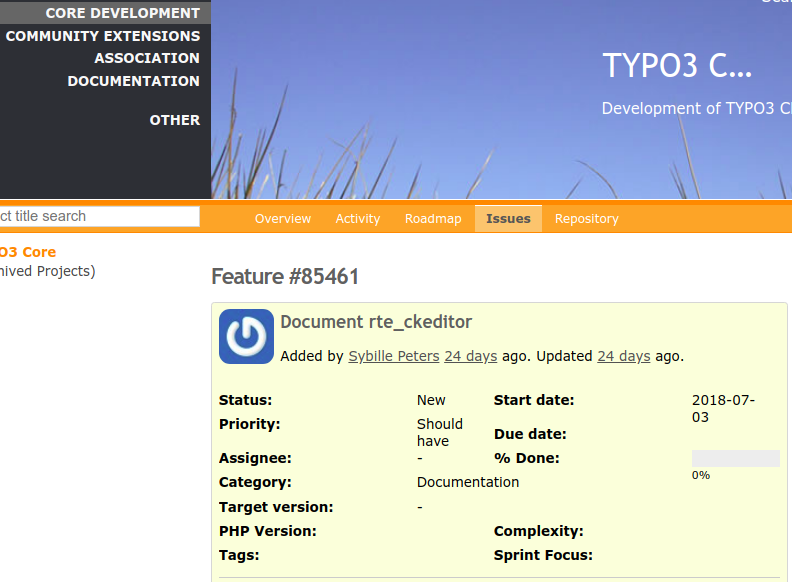Click the 'Sprint Focus:' label
This screenshot has width=792, height=582.
pyautogui.click(x=543, y=555)
